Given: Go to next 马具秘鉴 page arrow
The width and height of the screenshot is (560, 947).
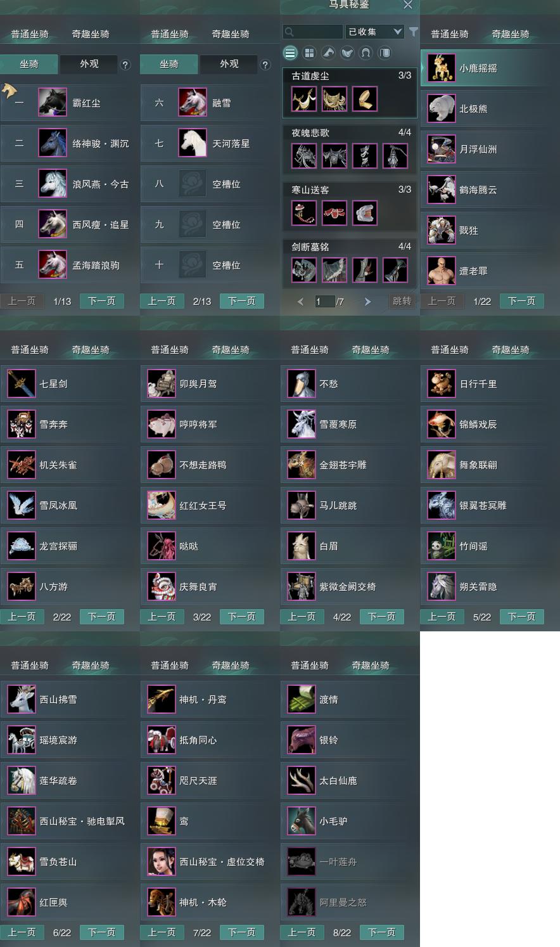Looking at the screenshot, I should [367, 302].
